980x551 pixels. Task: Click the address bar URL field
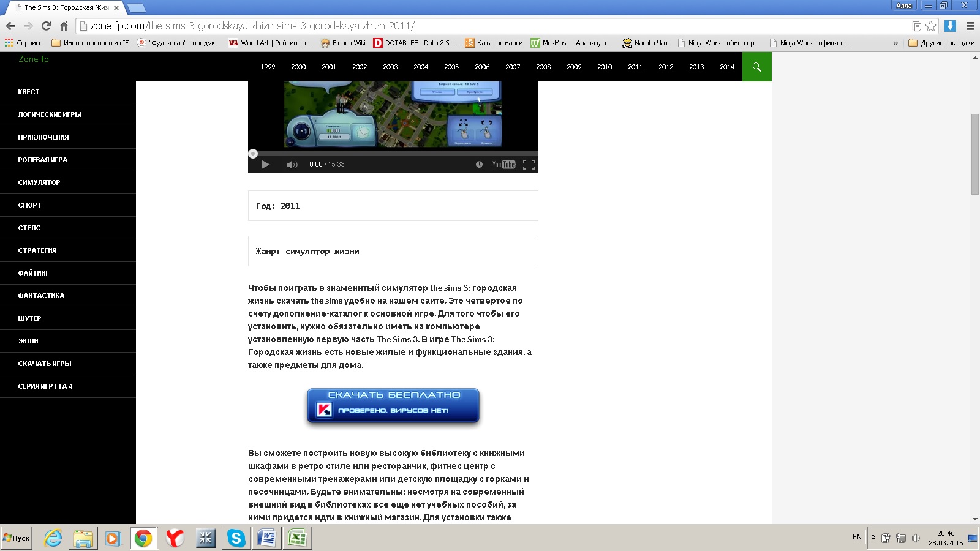[492, 26]
